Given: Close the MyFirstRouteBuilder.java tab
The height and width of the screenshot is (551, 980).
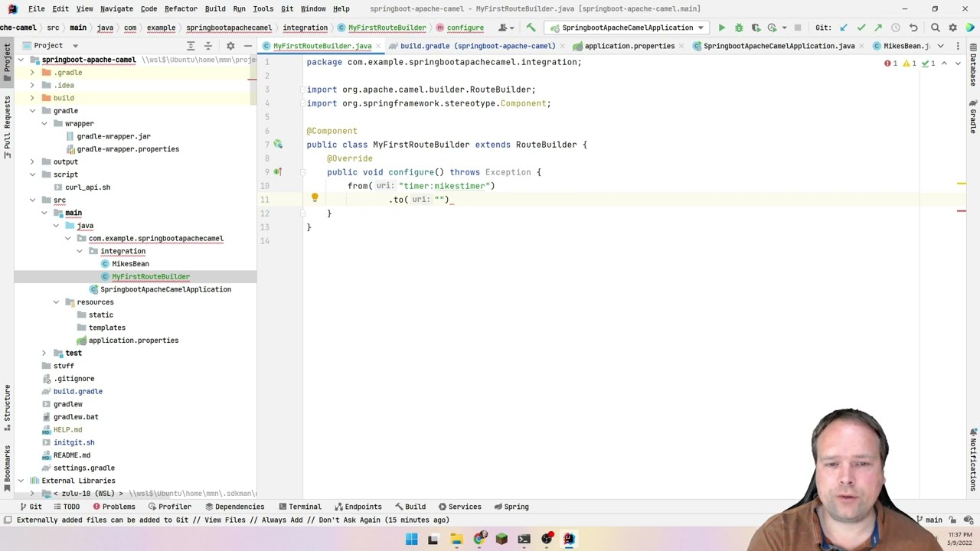Looking at the screenshot, I should click(378, 46).
